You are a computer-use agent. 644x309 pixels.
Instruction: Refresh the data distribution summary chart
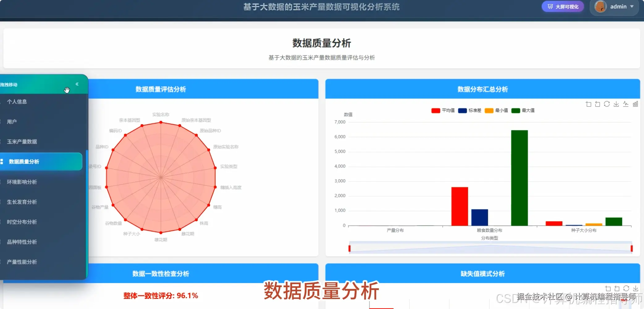606,104
